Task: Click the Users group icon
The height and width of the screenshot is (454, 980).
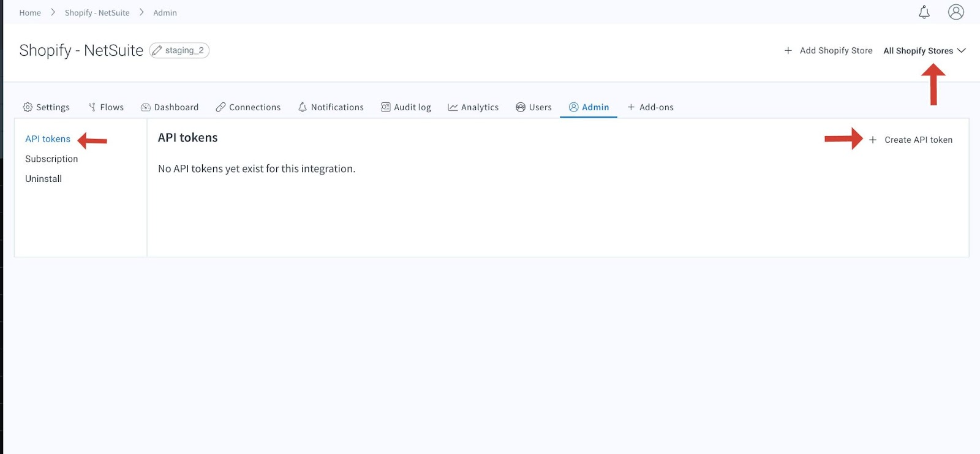Action: (x=521, y=107)
